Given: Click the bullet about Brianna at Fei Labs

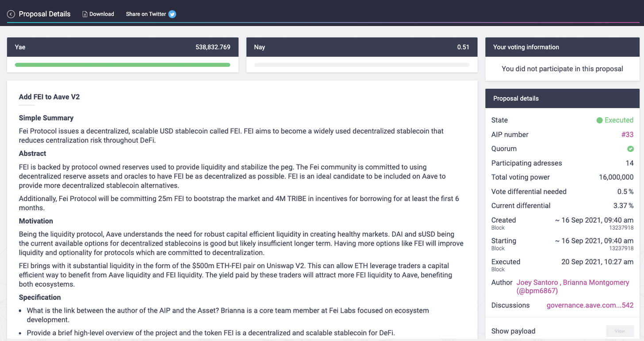Looking at the screenshot, I should pos(228,315).
